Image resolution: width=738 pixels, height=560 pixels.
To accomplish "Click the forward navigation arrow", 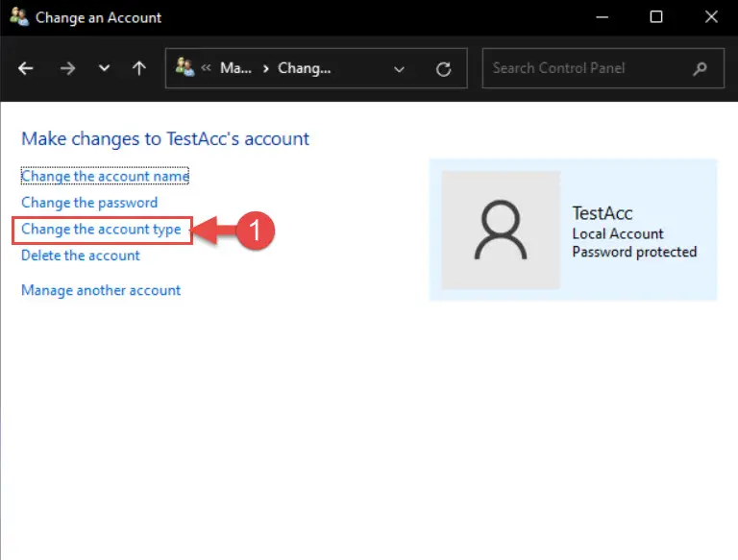I will point(67,69).
